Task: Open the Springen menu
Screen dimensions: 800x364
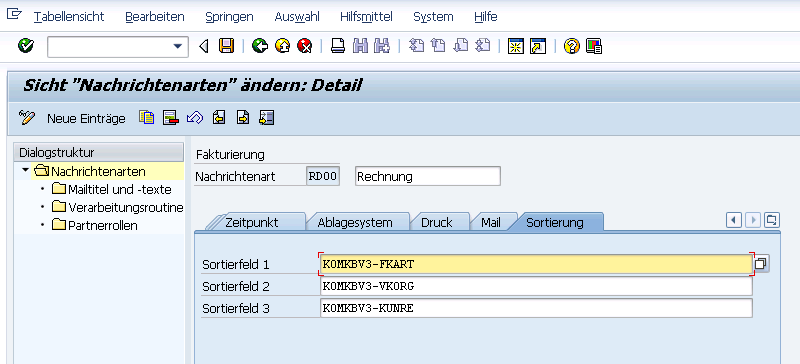Action: [x=230, y=16]
